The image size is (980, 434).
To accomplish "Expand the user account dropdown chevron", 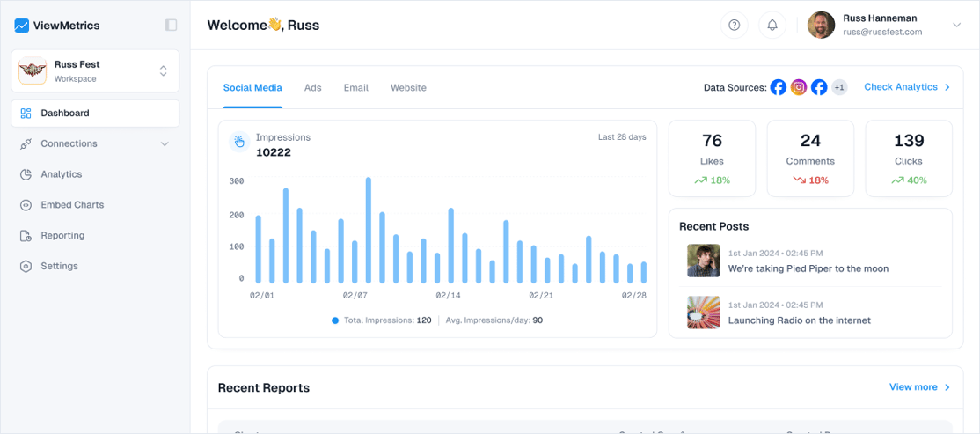I will (956, 25).
